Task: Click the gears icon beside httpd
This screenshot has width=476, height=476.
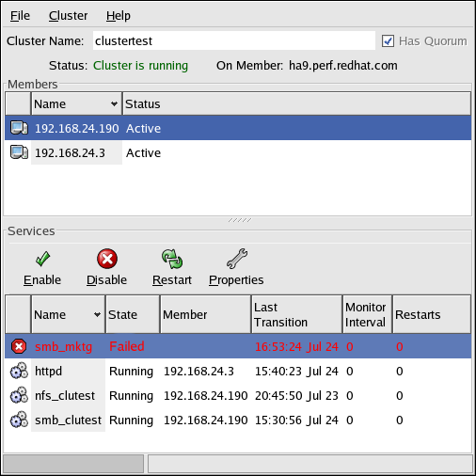Action: click(x=19, y=371)
